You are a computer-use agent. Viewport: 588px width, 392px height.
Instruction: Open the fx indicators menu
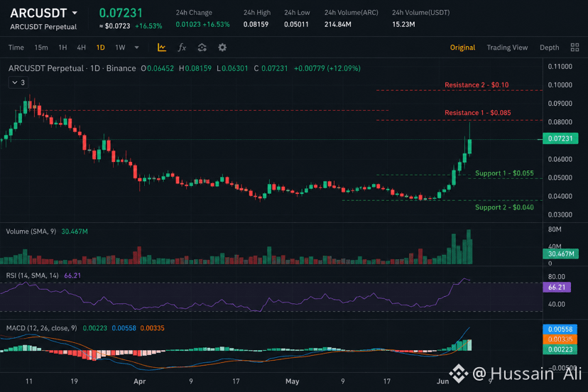[182, 48]
